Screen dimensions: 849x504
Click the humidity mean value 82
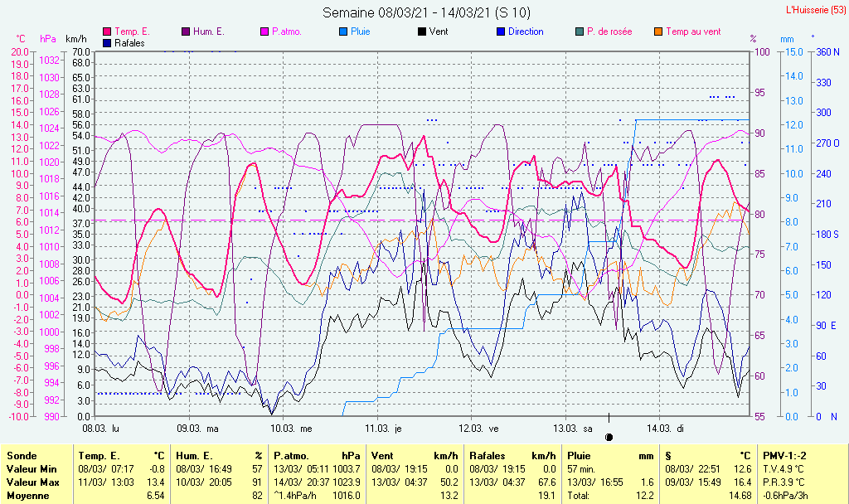257,496
